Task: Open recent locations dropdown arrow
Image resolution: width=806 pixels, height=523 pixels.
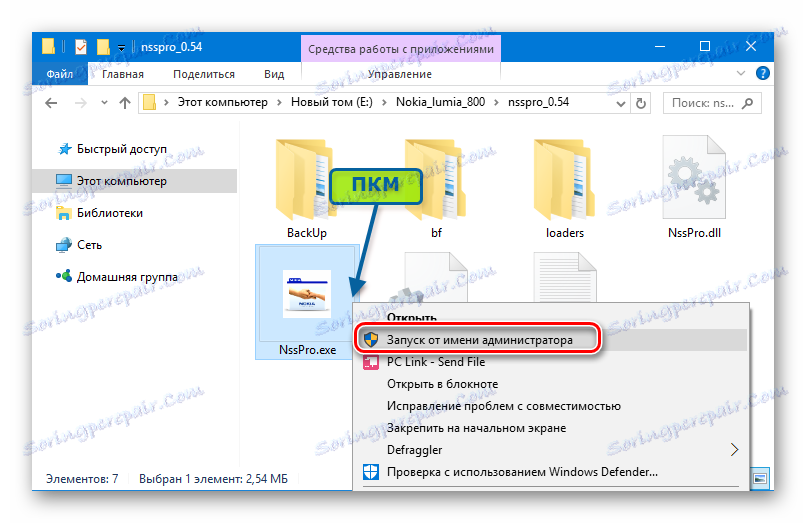Action: pyautogui.click(x=104, y=103)
